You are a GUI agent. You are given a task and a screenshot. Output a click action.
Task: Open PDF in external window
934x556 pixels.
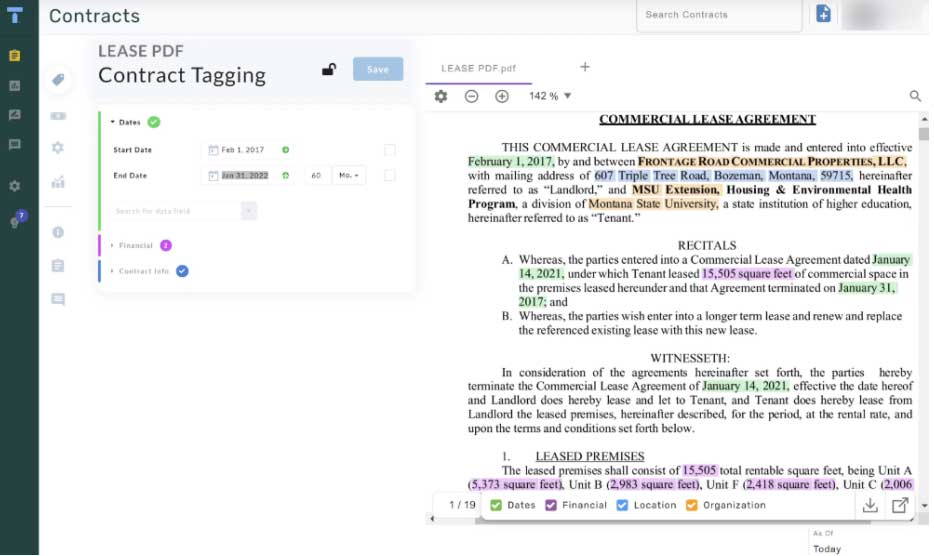point(900,506)
